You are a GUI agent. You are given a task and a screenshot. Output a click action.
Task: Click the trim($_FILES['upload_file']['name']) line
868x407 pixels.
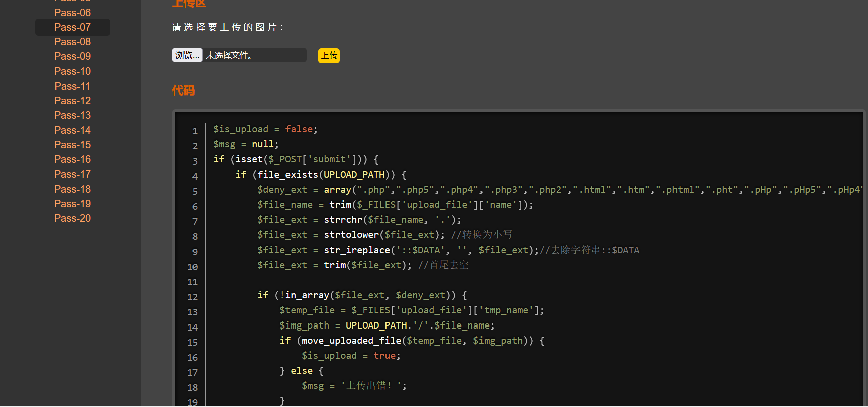(395, 205)
